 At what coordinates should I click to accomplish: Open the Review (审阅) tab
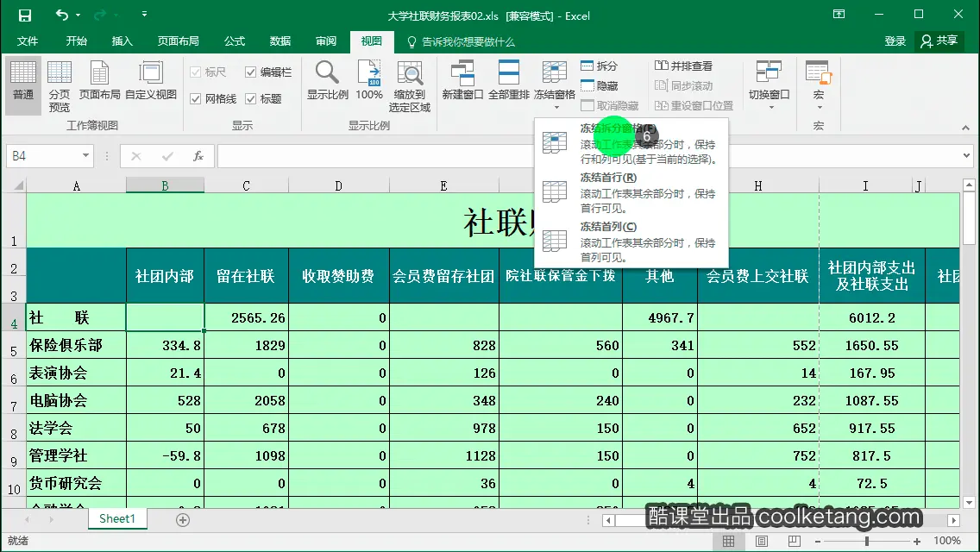(325, 41)
